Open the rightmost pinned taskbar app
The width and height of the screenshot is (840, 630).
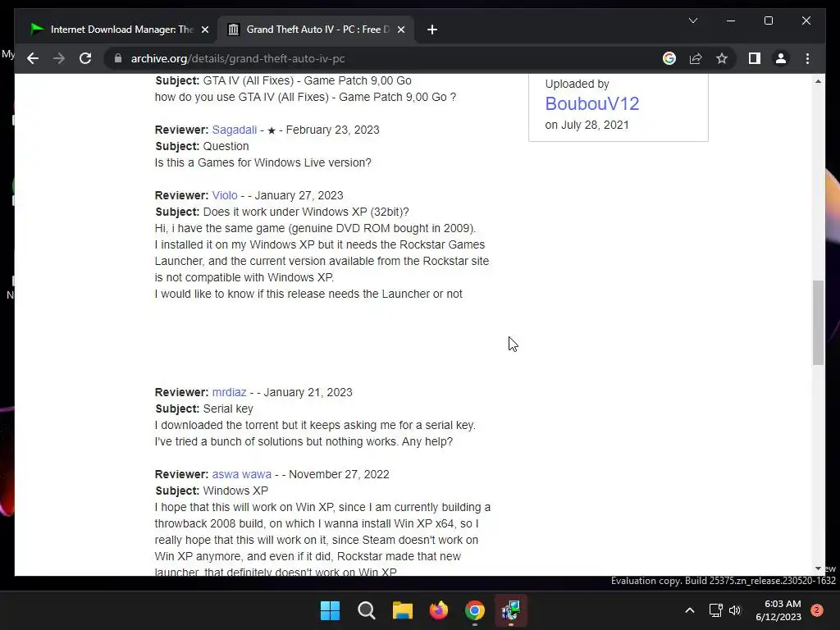tap(511, 610)
